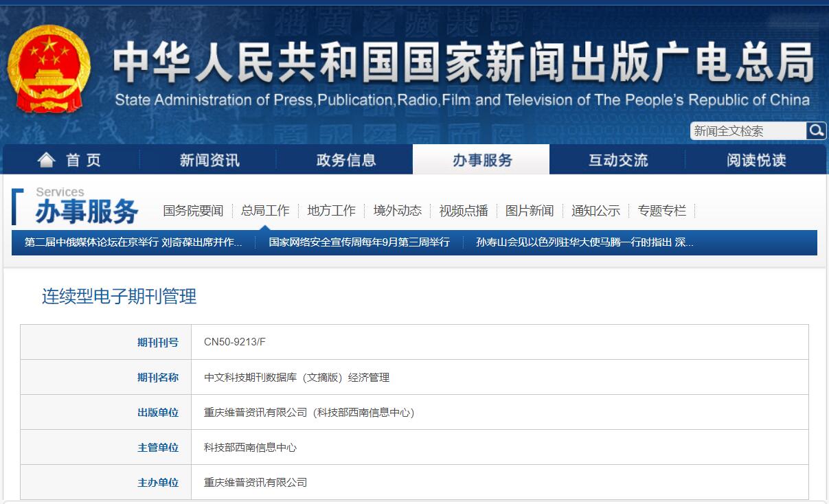829x504 pixels.
Task: Open the 政务信息 navigation tab
Action: 346,160
